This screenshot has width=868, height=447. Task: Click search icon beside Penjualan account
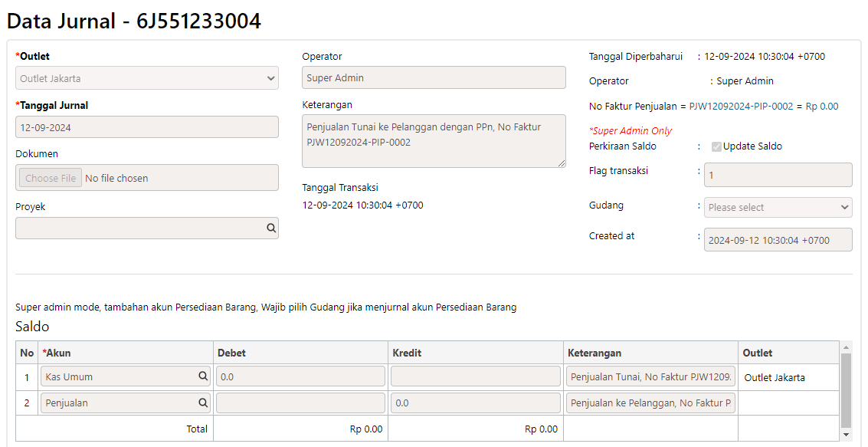[x=203, y=403]
